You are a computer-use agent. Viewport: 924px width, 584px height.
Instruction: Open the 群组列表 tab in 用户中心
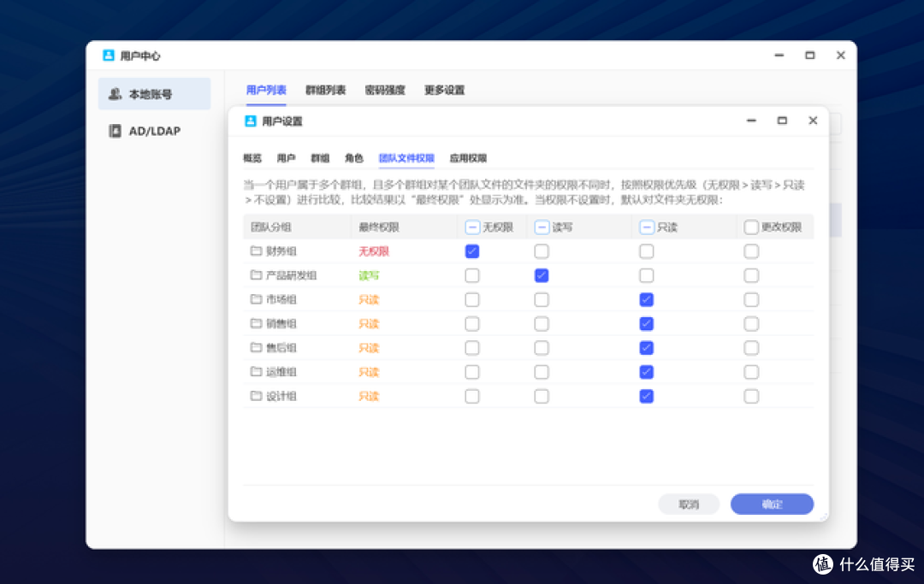325,90
